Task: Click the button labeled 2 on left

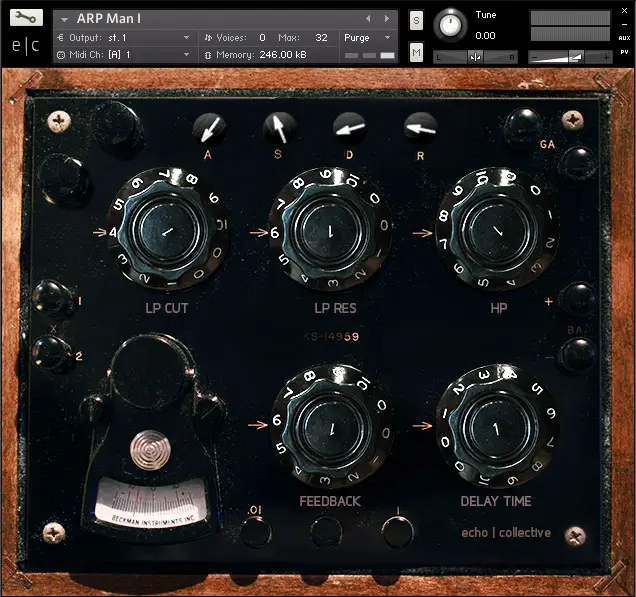Action: [52, 353]
